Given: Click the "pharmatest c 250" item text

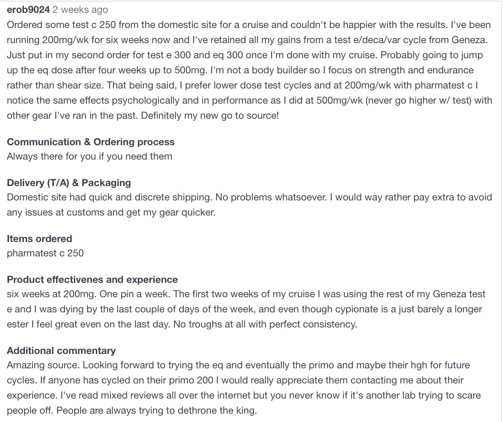Looking at the screenshot, I should pos(45,253).
